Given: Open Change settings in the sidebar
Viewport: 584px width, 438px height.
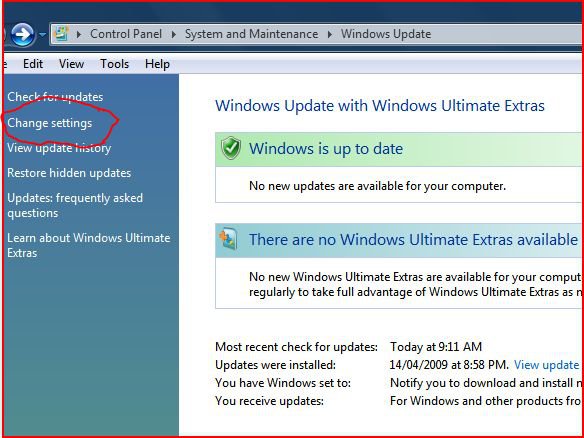Looking at the screenshot, I should point(50,123).
